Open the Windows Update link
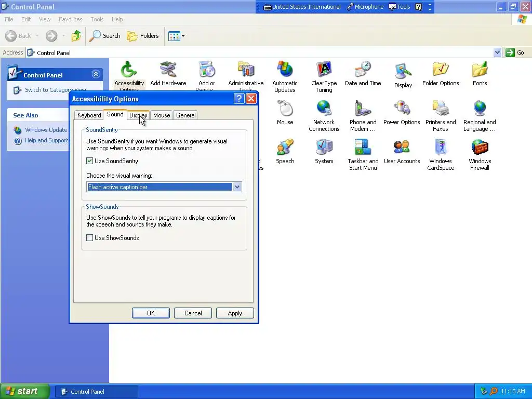The width and height of the screenshot is (532, 399). click(46, 130)
